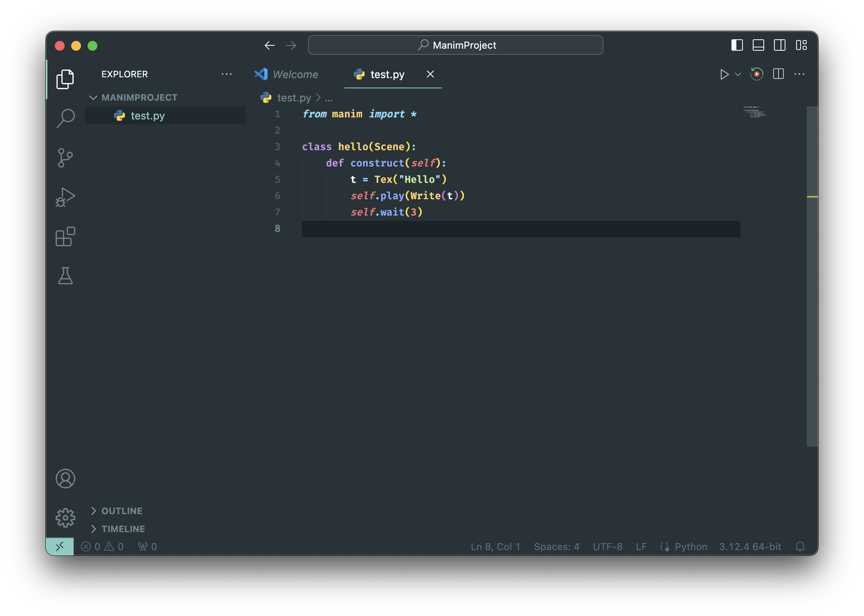Open the Accounts menu icon
864x616 pixels.
[65, 479]
